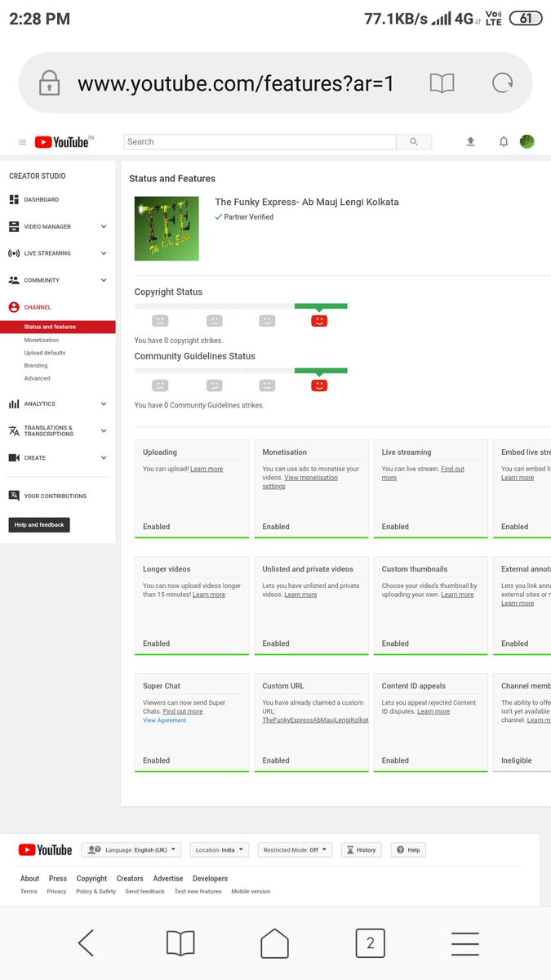The height and width of the screenshot is (980, 551).
Task: Open the browser bottom menu icon
Action: tap(465, 943)
